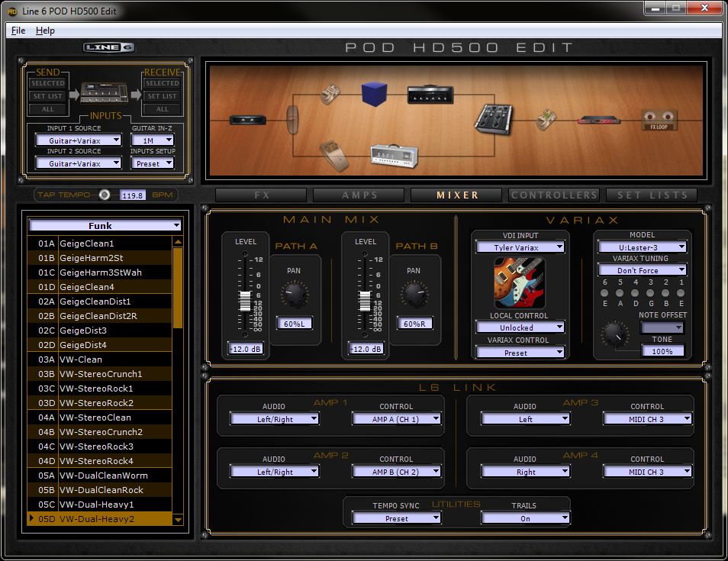Open the mixer block in signal chain
This screenshot has width=728, height=561.
pyautogui.click(x=494, y=119)
